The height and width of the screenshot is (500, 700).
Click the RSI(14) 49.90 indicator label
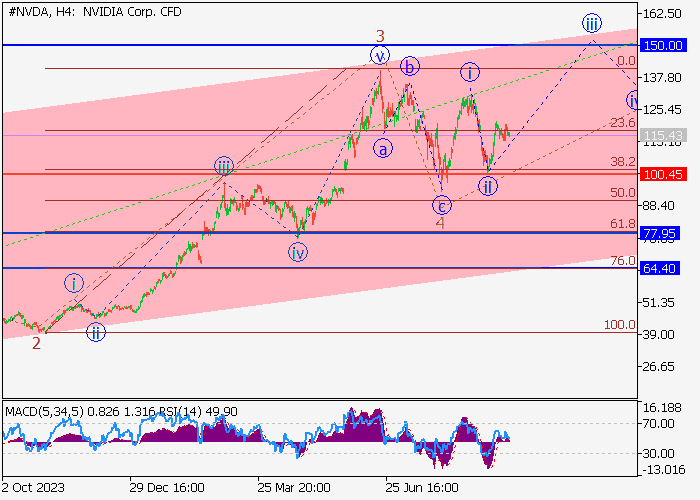pyautogui.click(x=197, y=411)
